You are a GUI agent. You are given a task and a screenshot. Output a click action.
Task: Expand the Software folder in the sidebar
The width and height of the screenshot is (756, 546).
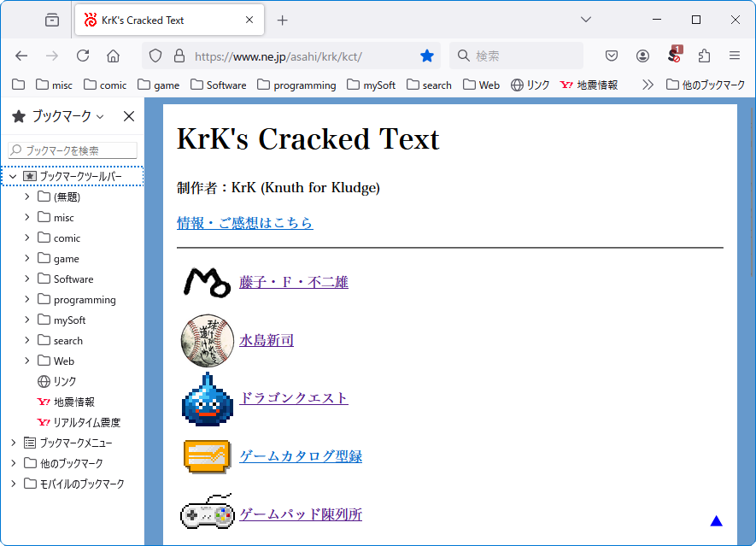tap(27, 279)
